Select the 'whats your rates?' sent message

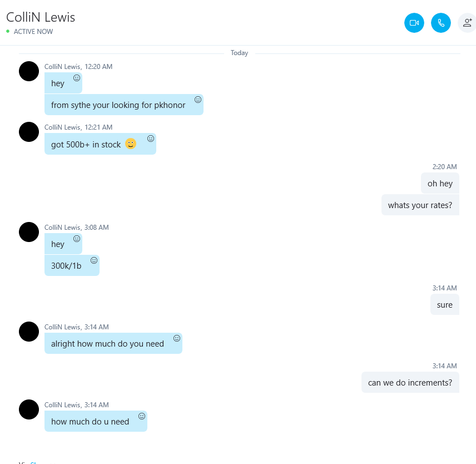[x=420, y=205]
